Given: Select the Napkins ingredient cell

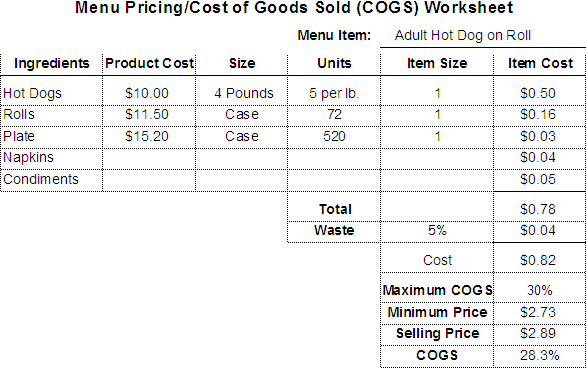Looking at the screenshot, I should point(52,159).
